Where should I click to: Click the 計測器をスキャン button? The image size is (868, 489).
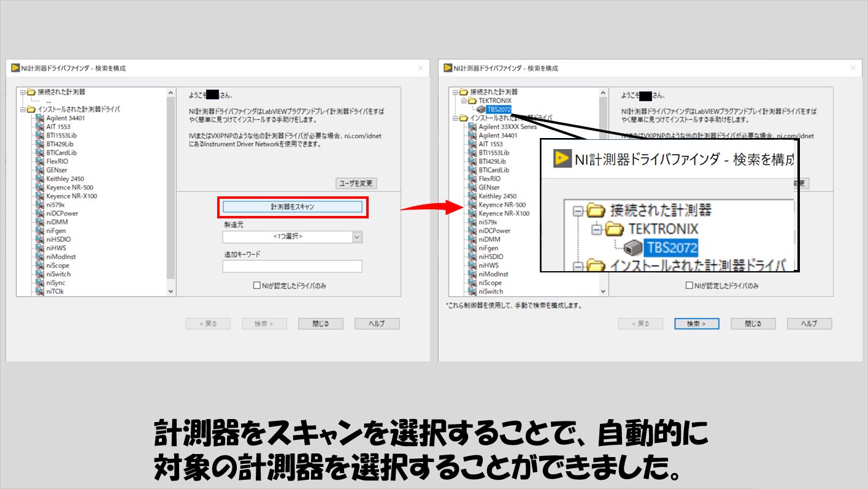point(293,207)
